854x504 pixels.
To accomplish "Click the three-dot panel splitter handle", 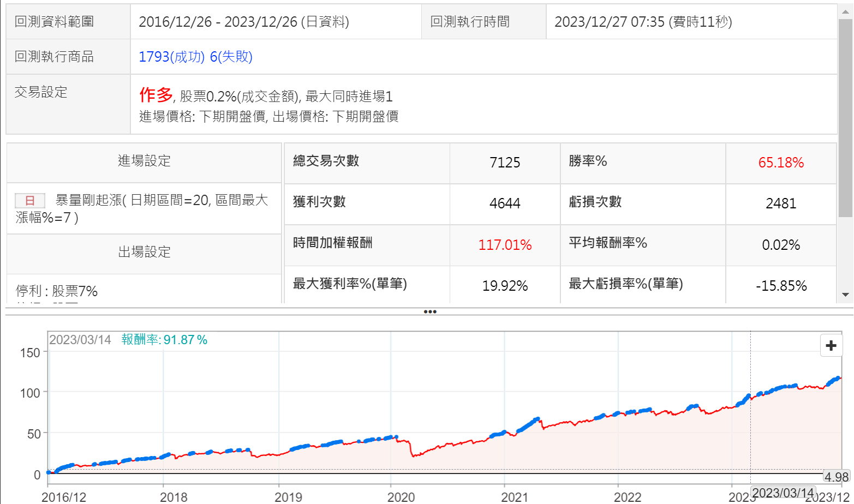I will 430,312.
